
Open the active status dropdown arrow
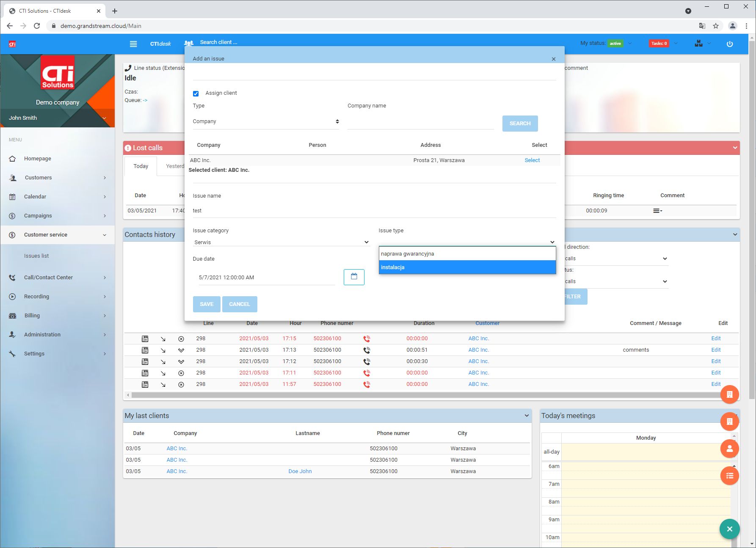(630, 43)
